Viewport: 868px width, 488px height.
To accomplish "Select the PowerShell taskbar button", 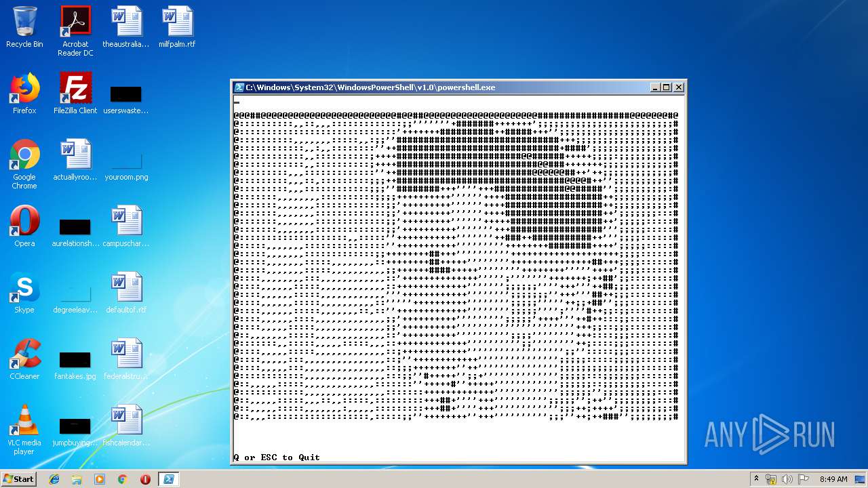I will pos(168,479).
